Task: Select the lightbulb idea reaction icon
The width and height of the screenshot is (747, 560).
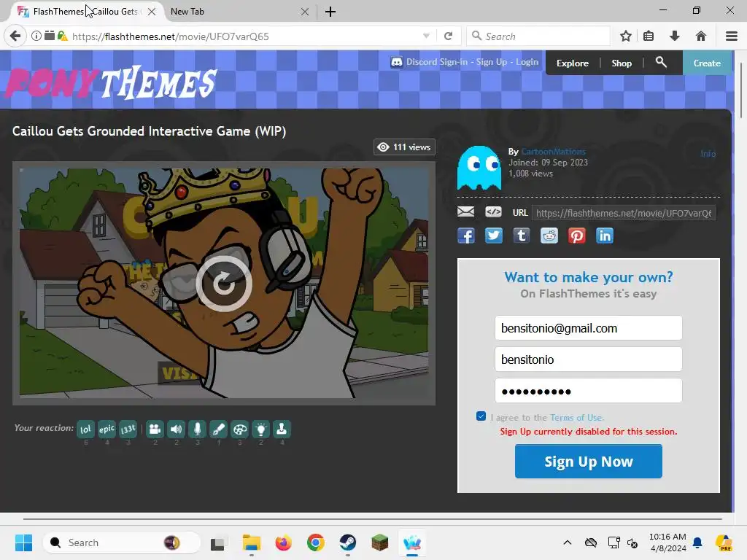Action: [x=260, y=429]
